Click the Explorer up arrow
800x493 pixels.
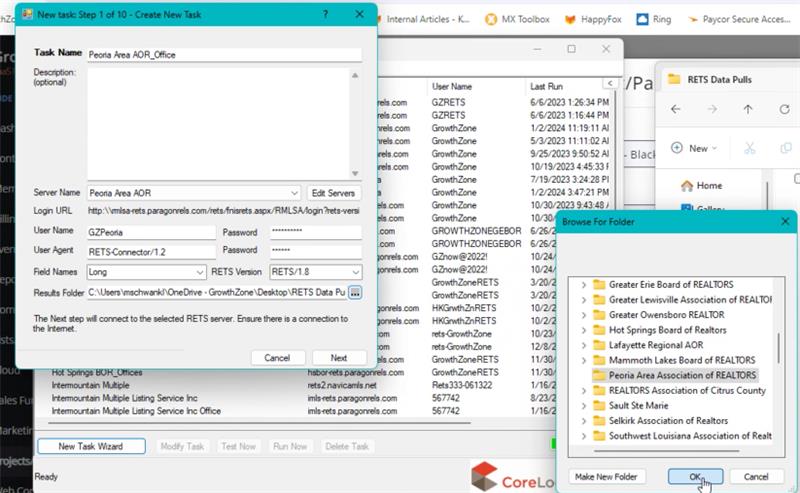747,109
